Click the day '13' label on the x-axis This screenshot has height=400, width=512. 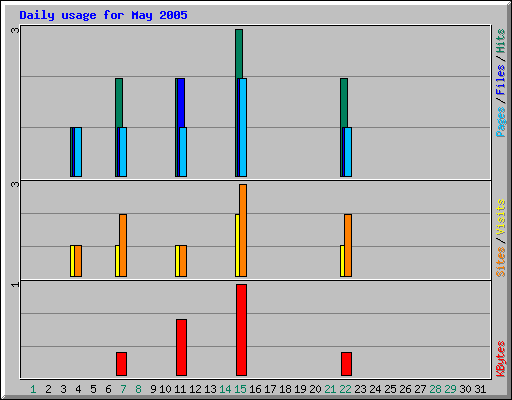point(210,389)
